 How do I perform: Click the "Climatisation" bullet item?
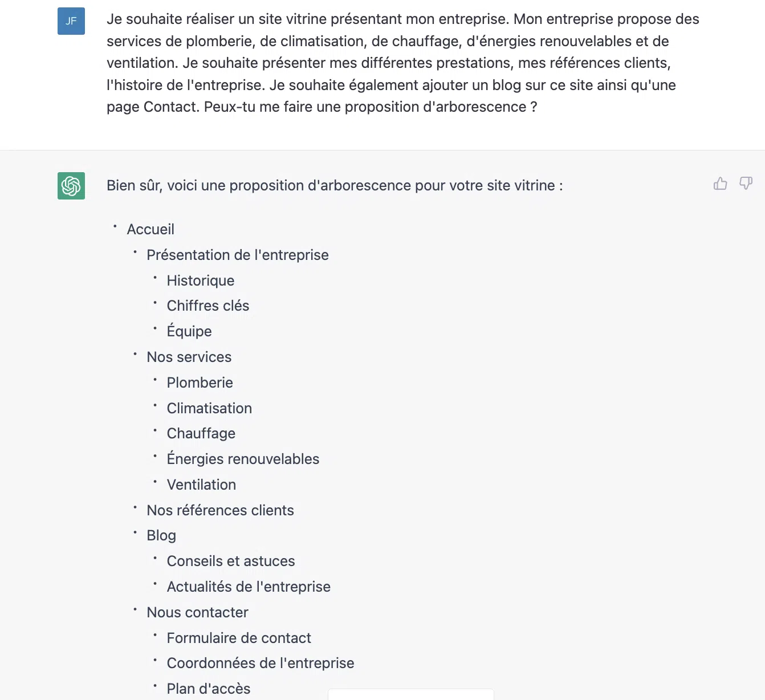(x=209, y=408)
